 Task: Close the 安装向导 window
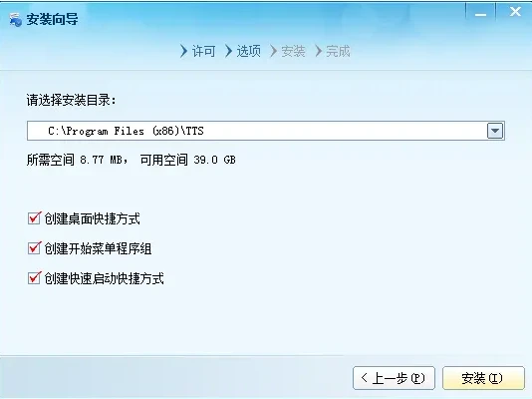click(515, 12)
